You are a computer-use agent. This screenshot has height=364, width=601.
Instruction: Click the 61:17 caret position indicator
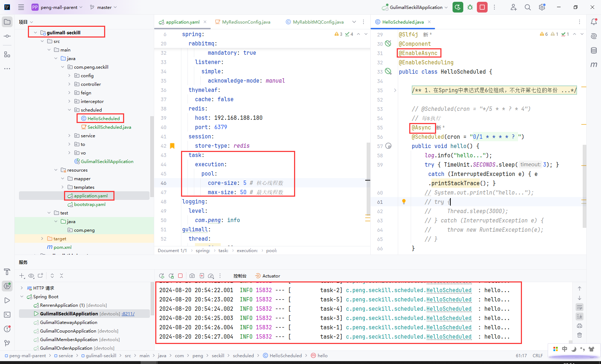pyautogui.click(x=521, y=355)
